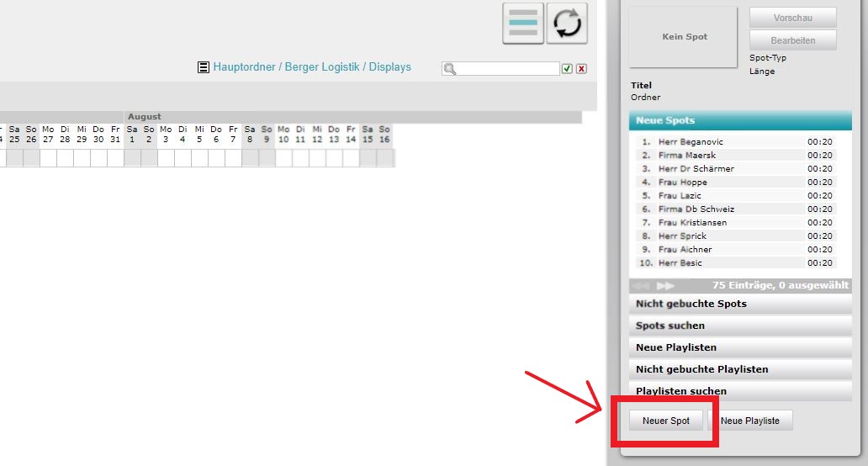Select spot Herr Dr Schärmer
868x466 pixels.
tap(736, 169)
